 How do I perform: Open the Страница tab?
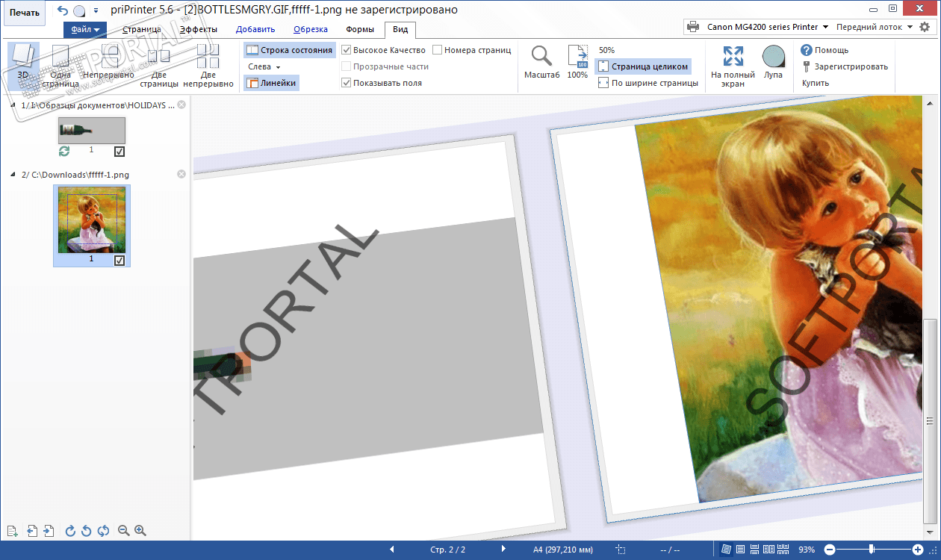[x=142, y=30]
